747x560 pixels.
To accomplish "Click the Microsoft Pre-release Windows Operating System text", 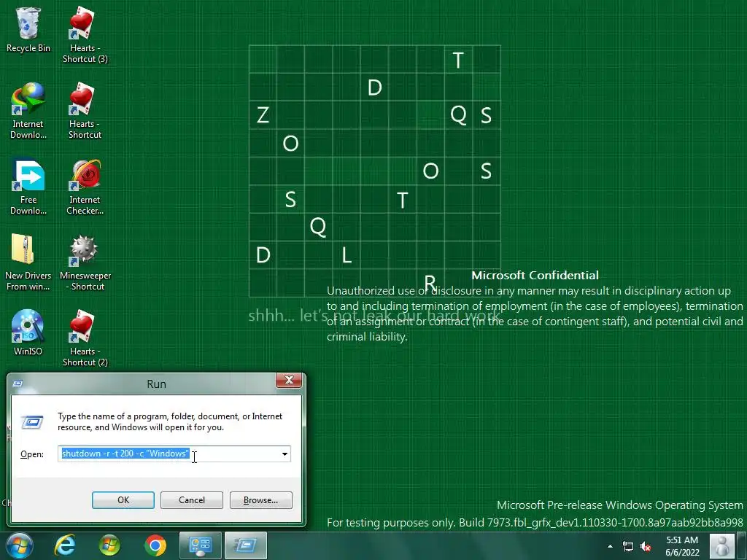I will tap(620, 505).
